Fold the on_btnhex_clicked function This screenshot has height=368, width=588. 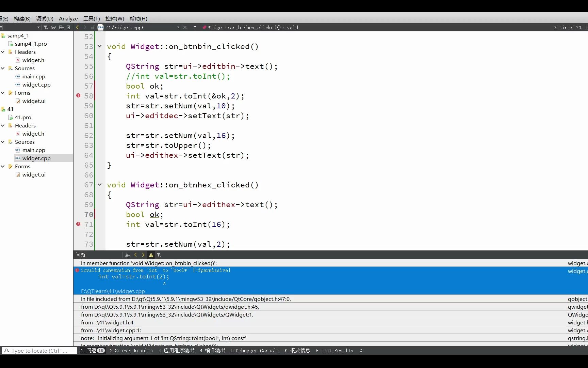click(x=100, y=185)
